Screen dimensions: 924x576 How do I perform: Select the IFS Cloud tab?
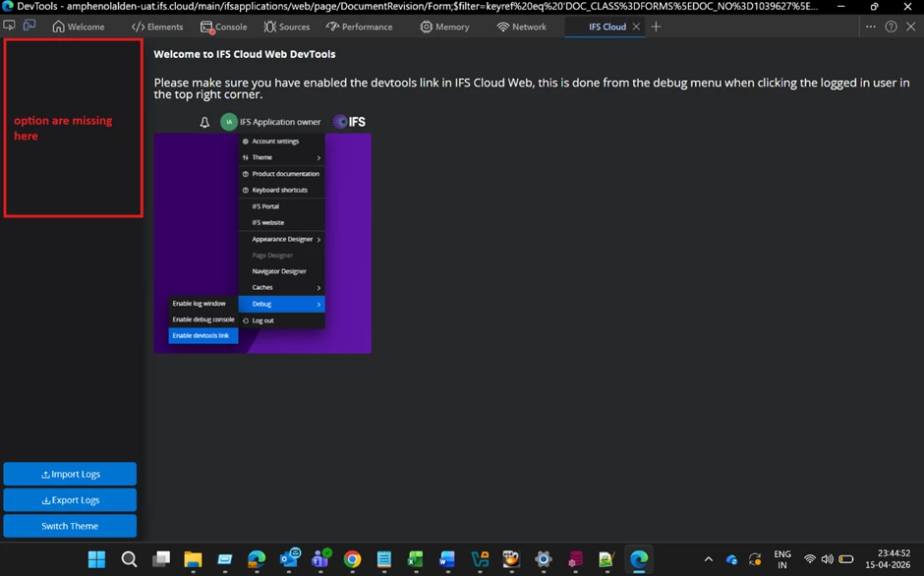606,27
